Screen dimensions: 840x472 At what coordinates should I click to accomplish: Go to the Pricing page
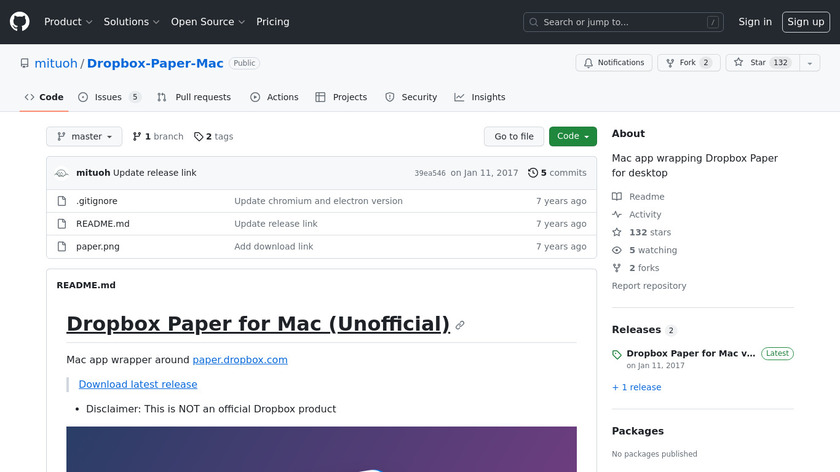[x=273, y=22]
